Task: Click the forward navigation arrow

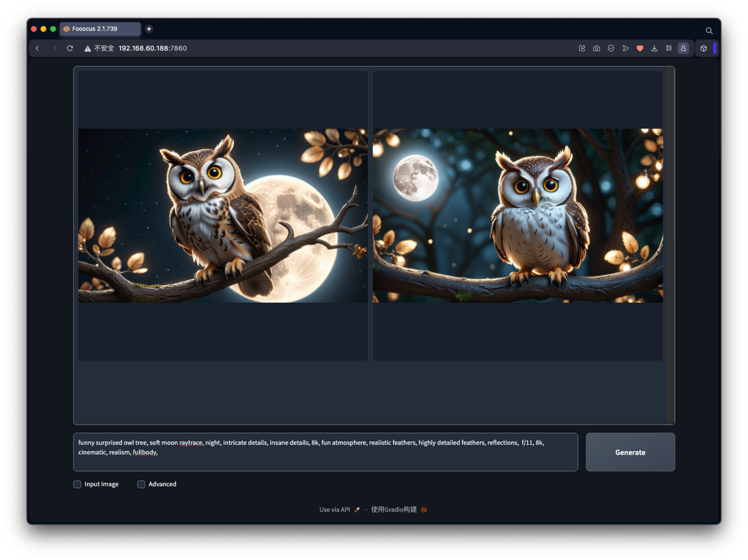Action: tap(55, 48)
